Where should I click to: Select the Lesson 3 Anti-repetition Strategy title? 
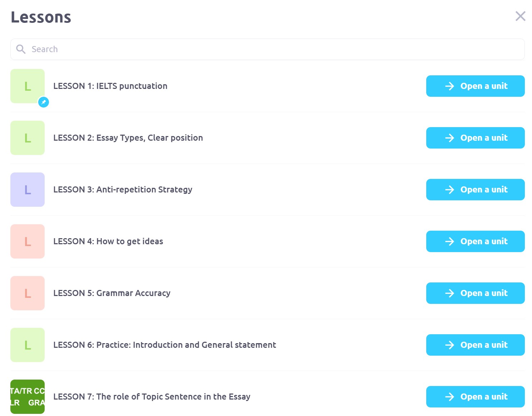coord(123,190)
